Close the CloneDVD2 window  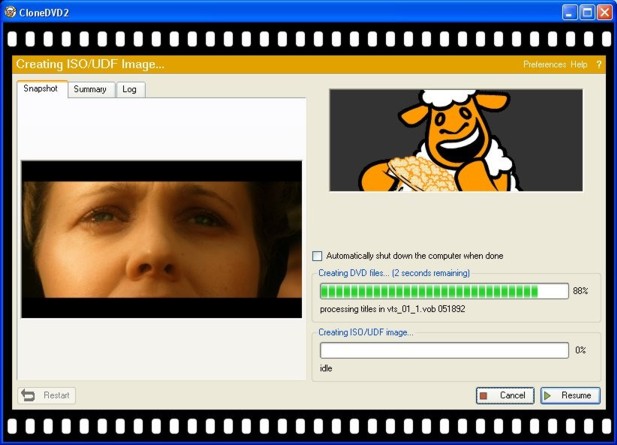pos(605,13)
